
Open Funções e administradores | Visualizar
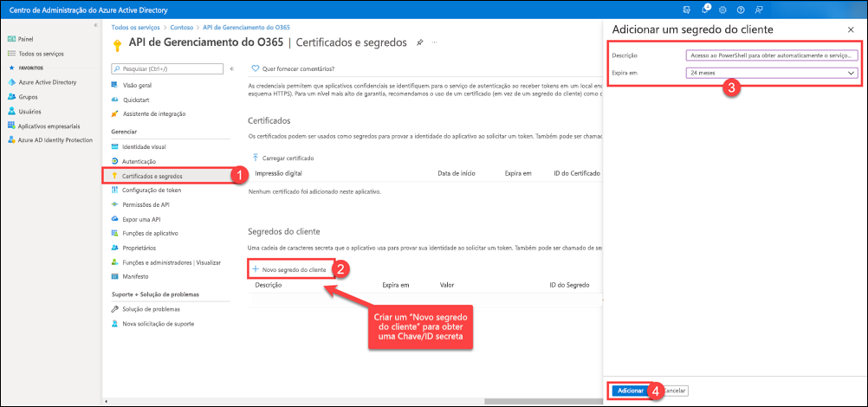point(172,262)
